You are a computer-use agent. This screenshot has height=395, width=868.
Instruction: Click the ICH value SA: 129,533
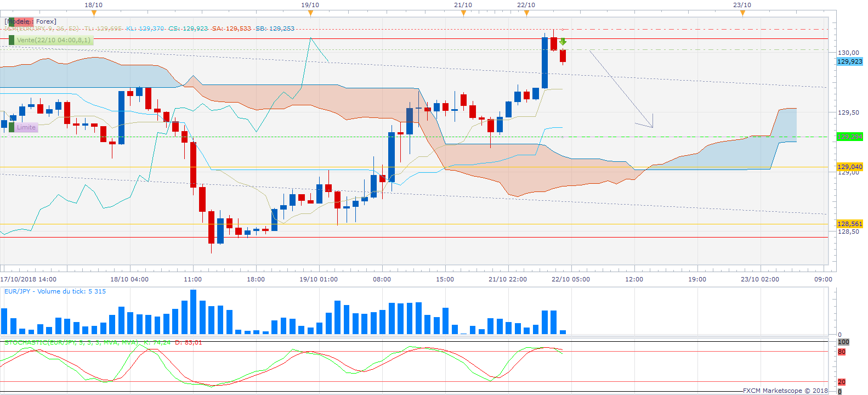pos(231,29)
